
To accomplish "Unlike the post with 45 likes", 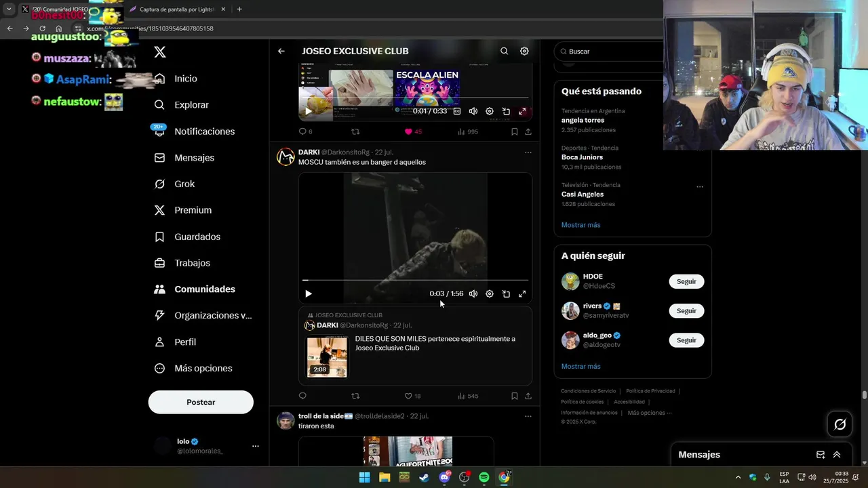I will point(413,131).
